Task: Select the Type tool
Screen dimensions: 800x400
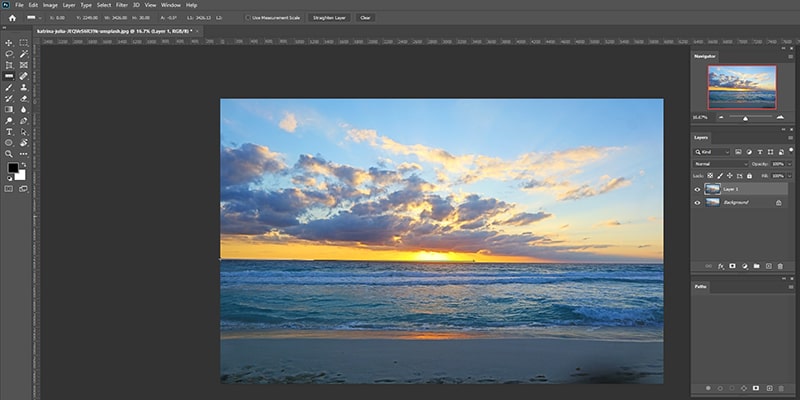Action: click(x=9, y=132)
